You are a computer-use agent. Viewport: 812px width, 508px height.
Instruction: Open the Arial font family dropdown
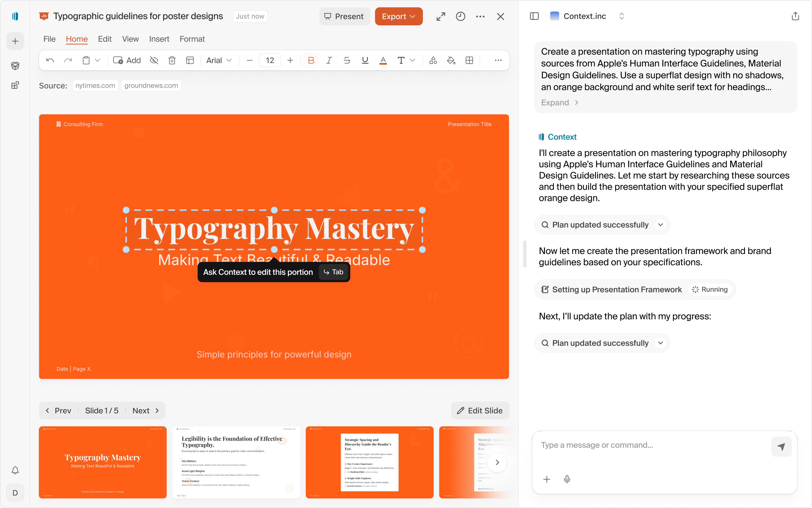[219, 60]
